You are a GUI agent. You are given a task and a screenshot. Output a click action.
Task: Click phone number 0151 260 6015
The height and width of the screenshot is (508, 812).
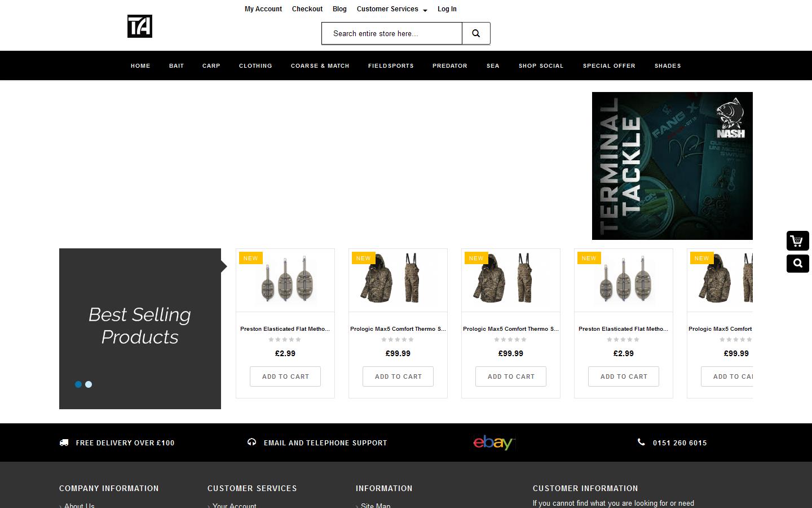pos(679,443)
